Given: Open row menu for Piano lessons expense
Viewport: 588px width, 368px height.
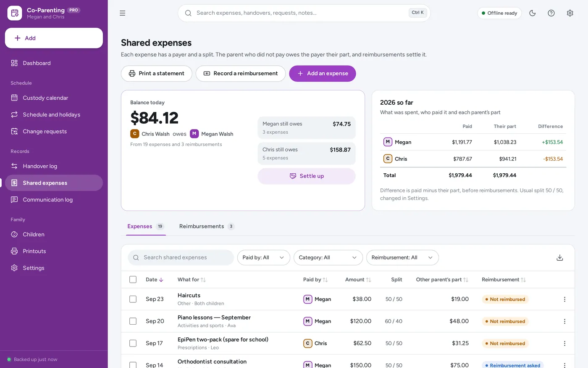Looking at the screenshot, I should [564, 321].
